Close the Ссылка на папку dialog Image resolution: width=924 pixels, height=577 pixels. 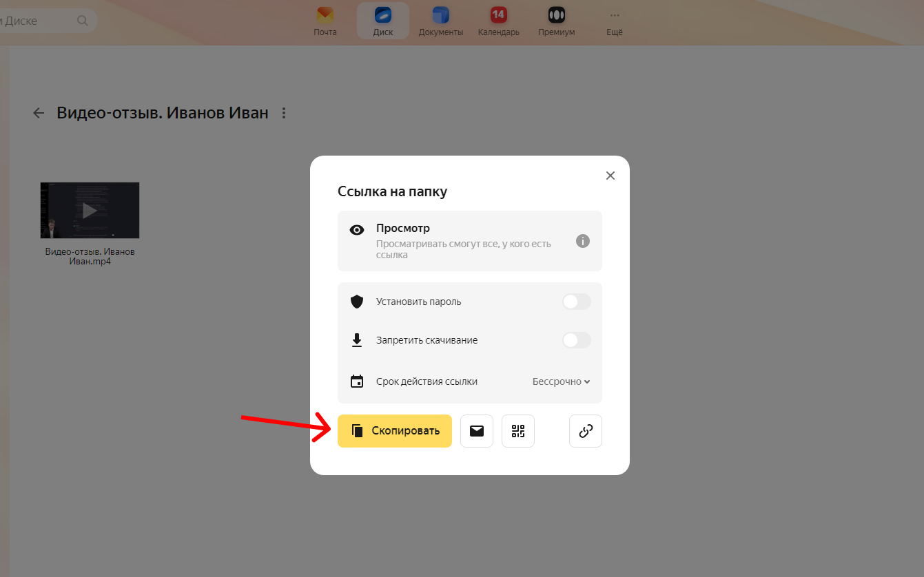click(610, 176)
